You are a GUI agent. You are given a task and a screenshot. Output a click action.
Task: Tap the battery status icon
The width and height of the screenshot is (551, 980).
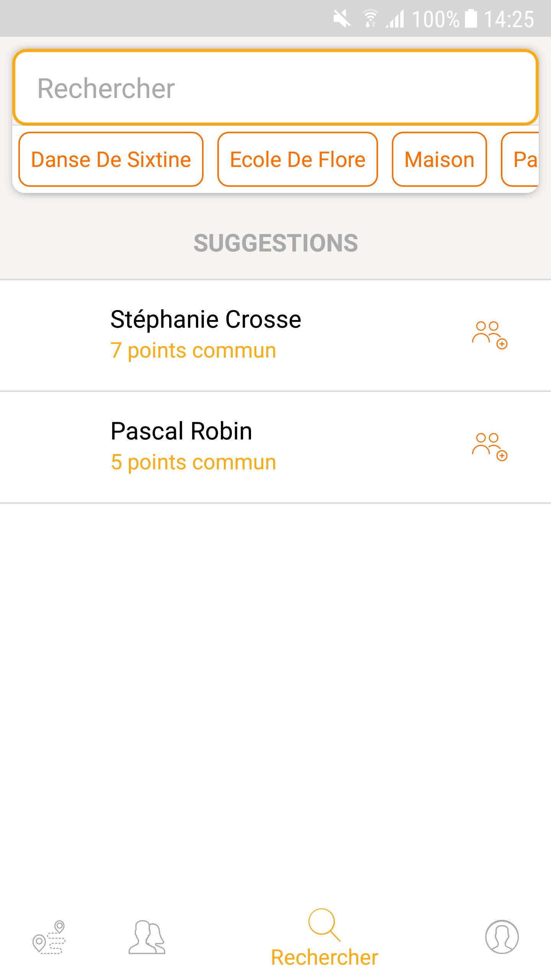(x=471, y=19)
